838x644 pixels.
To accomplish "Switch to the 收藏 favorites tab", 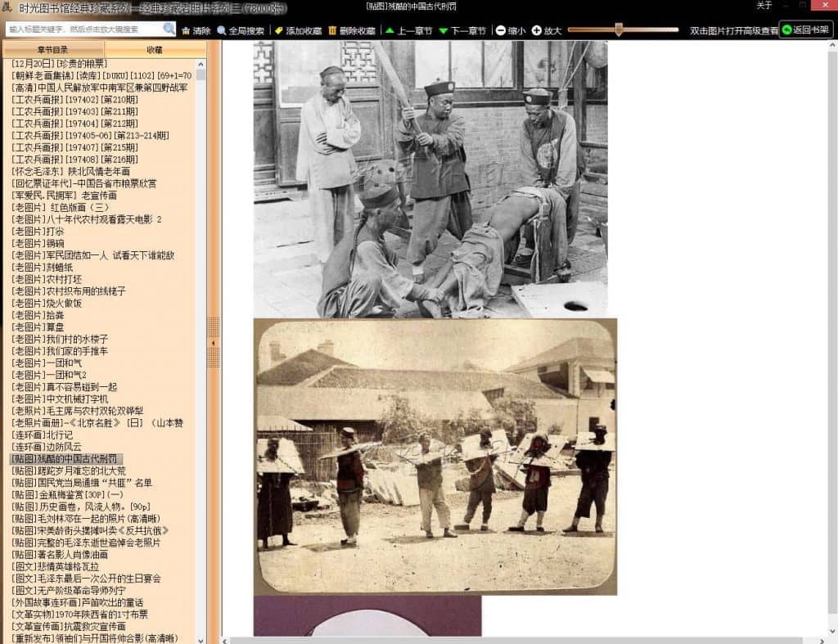I will click(x=155, y=50).
